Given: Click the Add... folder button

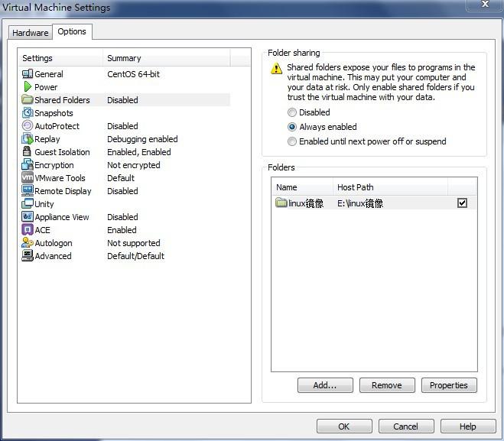Looking at the screenshot, I should coord(325,385).
